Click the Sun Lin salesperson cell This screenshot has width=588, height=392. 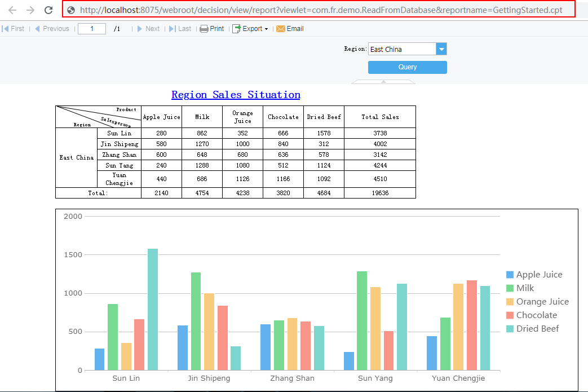(x=120, y=133)
